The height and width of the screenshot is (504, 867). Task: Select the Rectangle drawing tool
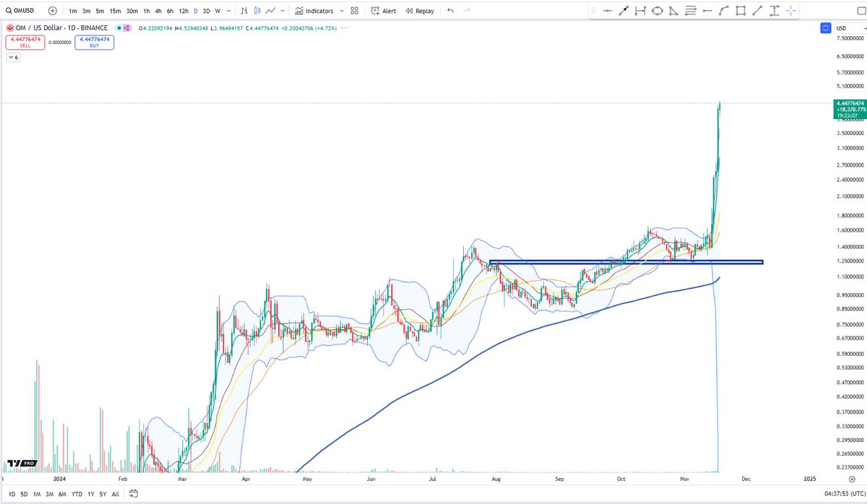[741, 10]
